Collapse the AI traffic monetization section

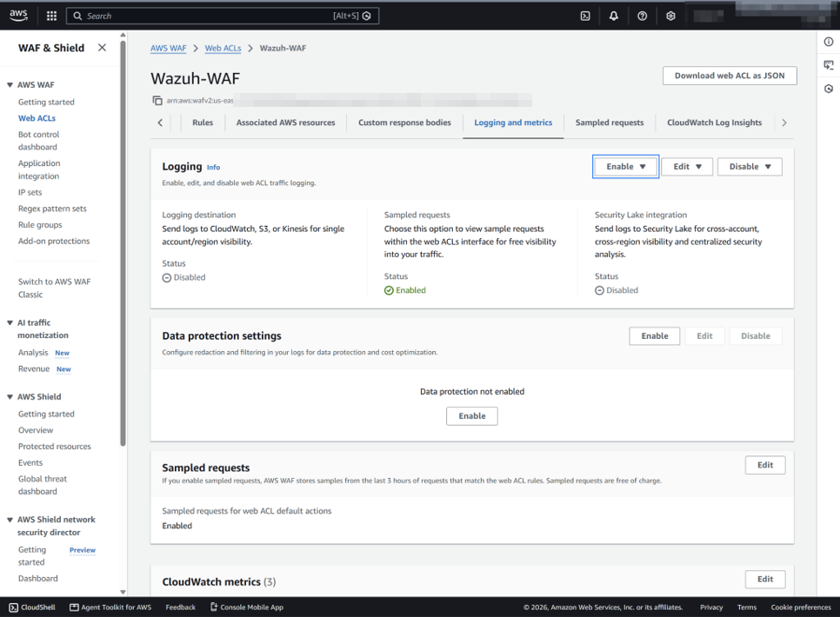tap(10, 322)
